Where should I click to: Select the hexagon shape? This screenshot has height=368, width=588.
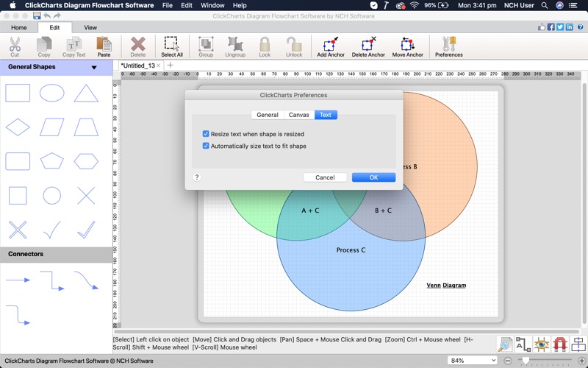coord(86,161)
